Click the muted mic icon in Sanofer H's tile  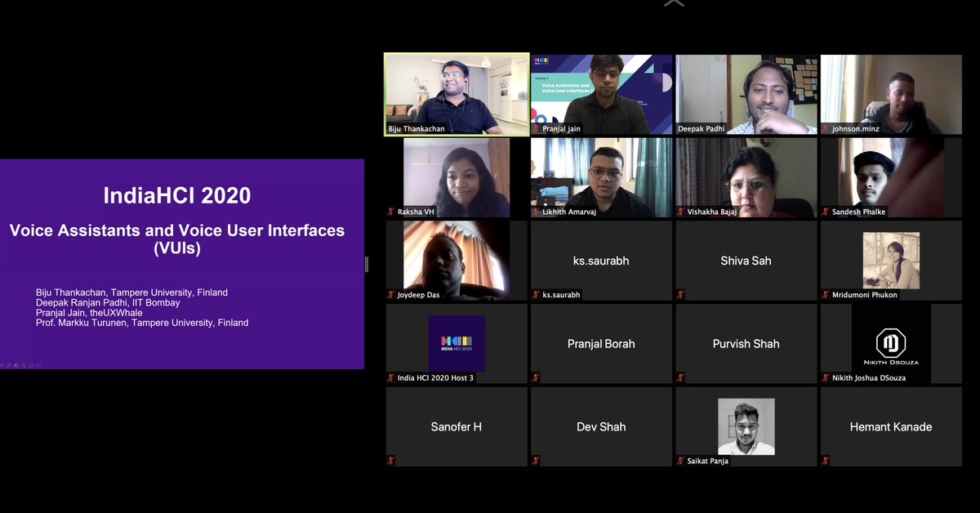click(x=391, y=461)
